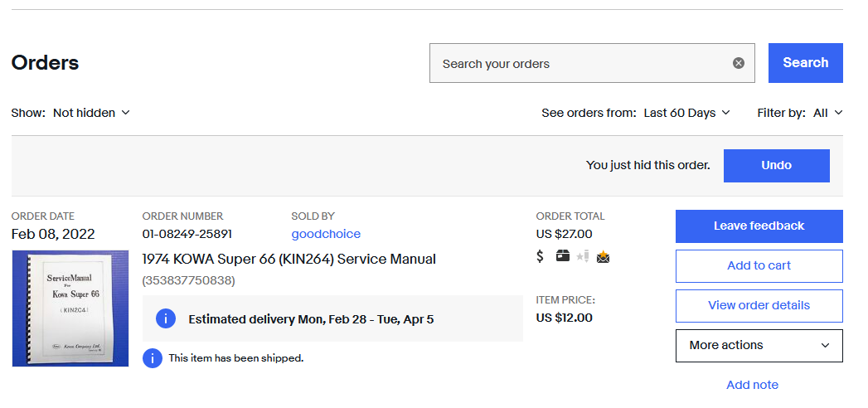Click the Search your orders field
Image resolution: width=868 pixels, height=408 pixels.
pyautogui.click(x=581, y=63)
